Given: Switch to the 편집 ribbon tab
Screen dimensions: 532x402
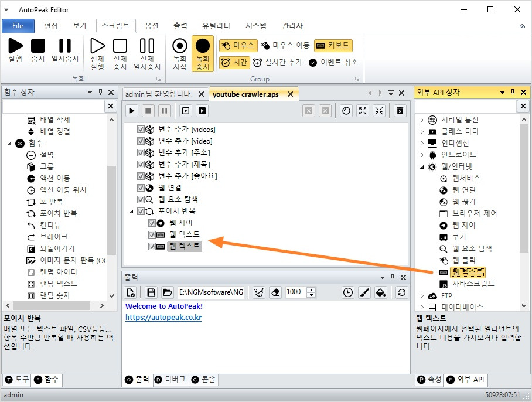Looking at the screenshot, I should 51,26.
